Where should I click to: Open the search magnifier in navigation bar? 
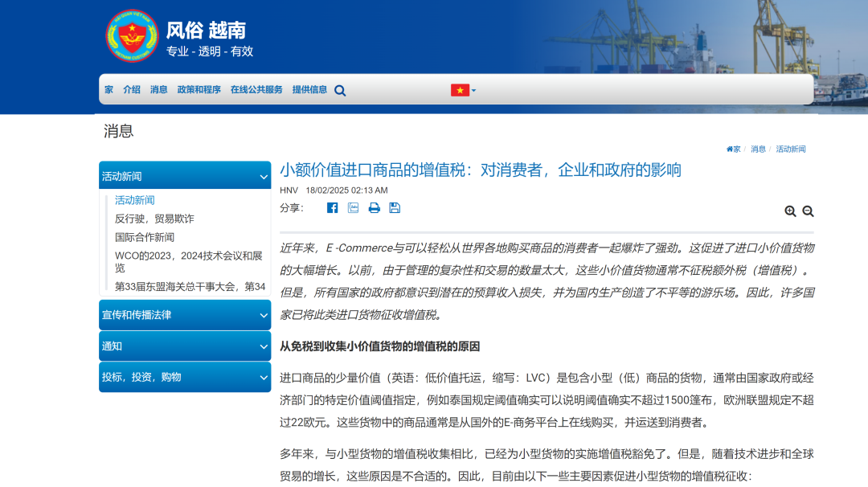[340, 90]
